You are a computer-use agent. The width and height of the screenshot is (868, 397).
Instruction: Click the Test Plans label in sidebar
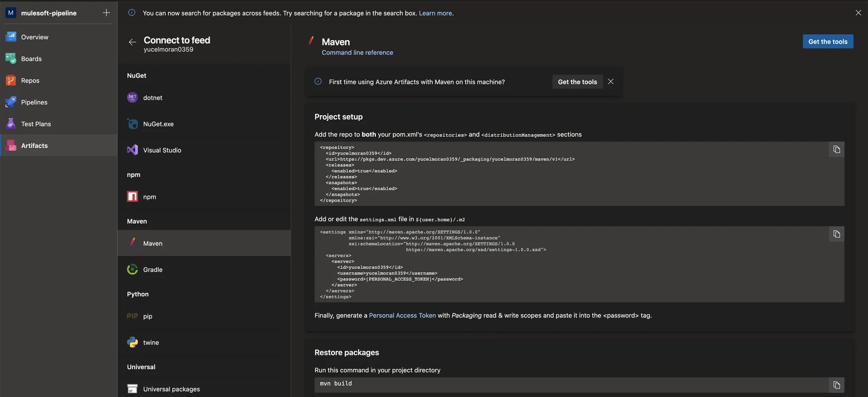36,124
